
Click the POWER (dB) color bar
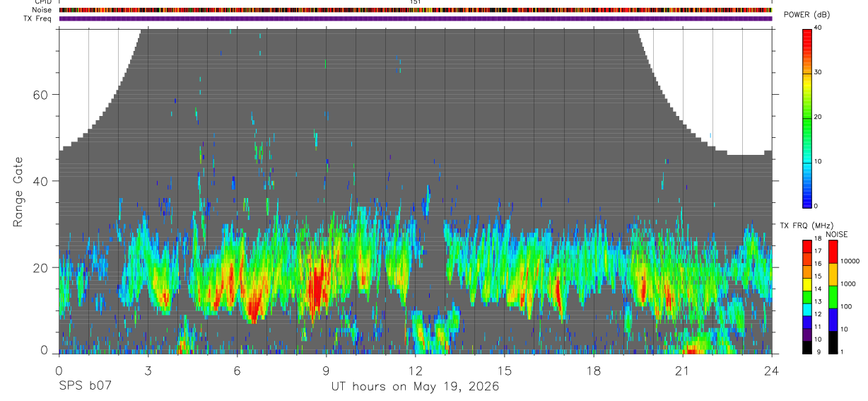[x=807, y=117]
